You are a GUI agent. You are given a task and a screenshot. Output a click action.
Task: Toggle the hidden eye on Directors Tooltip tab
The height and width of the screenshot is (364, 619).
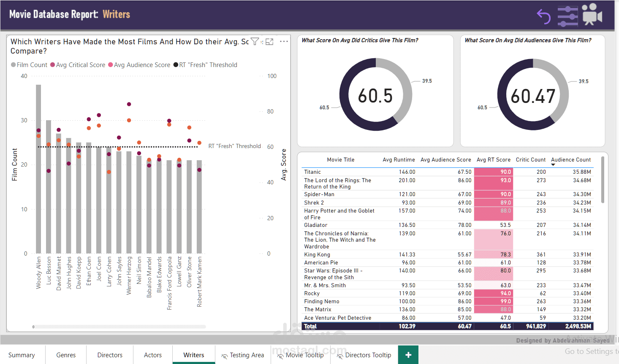pos(339,355)
